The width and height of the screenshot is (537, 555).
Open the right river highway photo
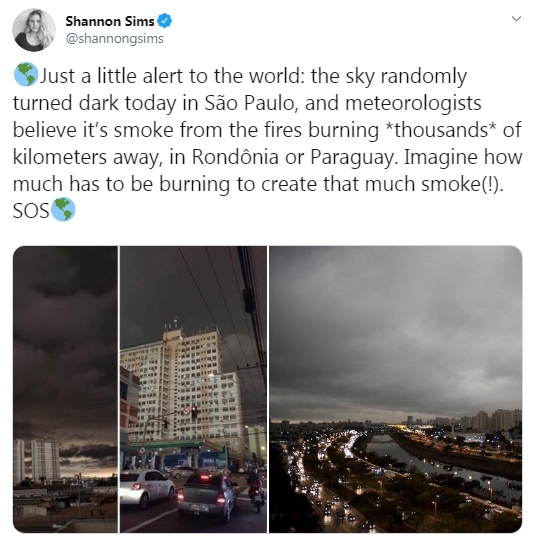click(x=395, y=389)
